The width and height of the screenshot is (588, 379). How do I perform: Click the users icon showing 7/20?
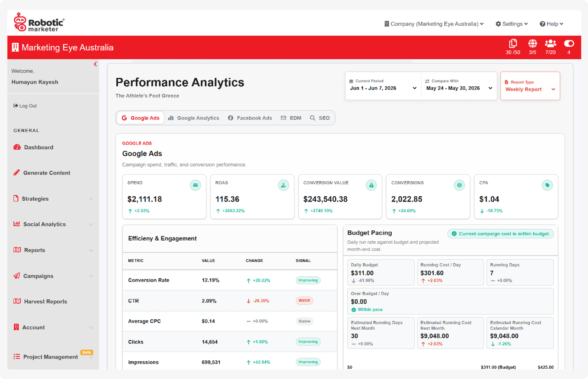551,44
